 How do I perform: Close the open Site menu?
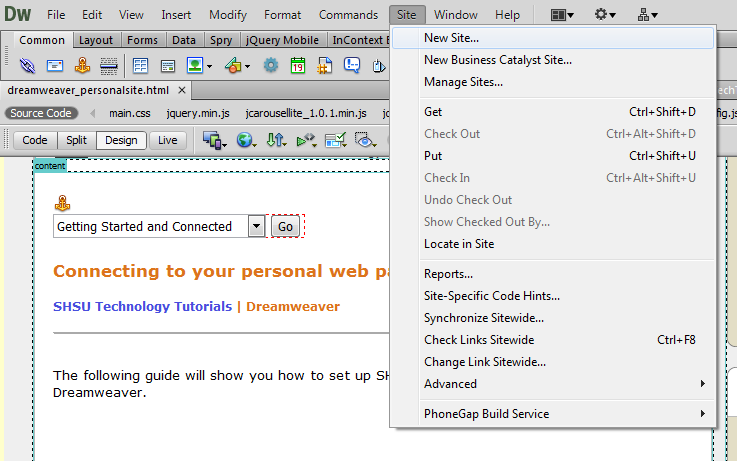coord(407,15)
